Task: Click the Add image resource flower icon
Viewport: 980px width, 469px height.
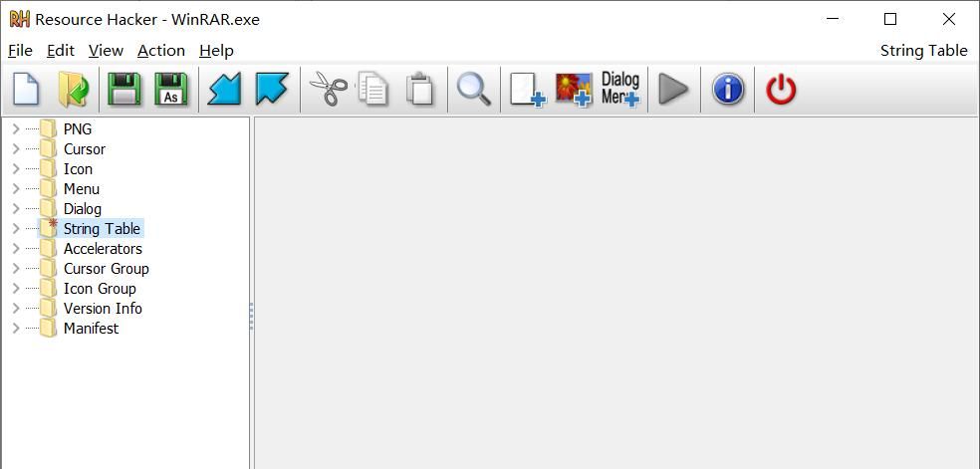Action: tap(574, 90)
